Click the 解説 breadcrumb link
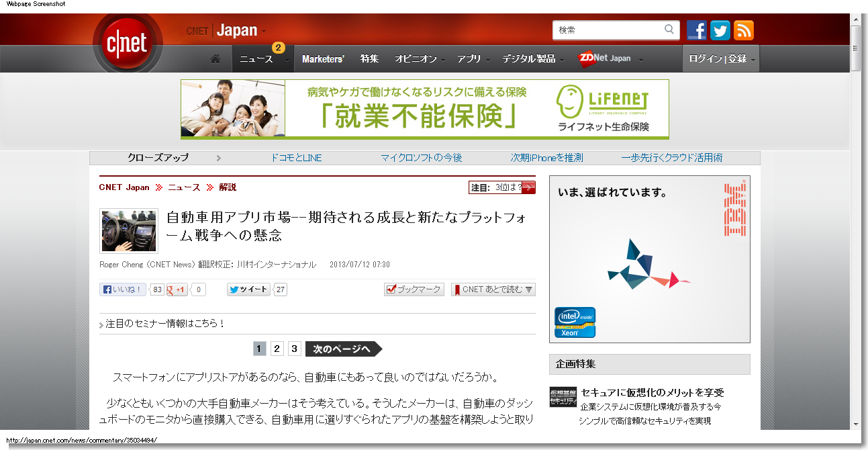This screenshot has width=868, height=450. pos(228,187)
